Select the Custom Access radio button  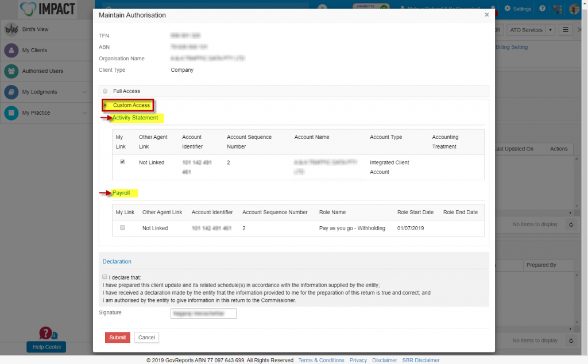point(105,105)
